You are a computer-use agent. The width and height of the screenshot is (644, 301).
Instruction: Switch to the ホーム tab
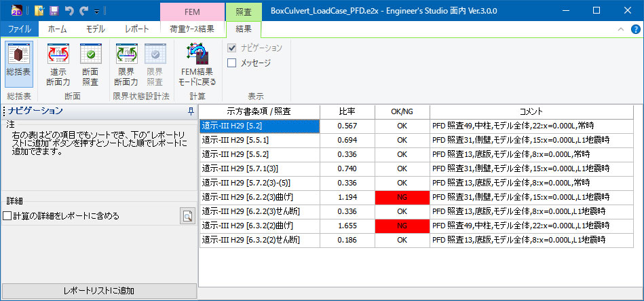57,29
